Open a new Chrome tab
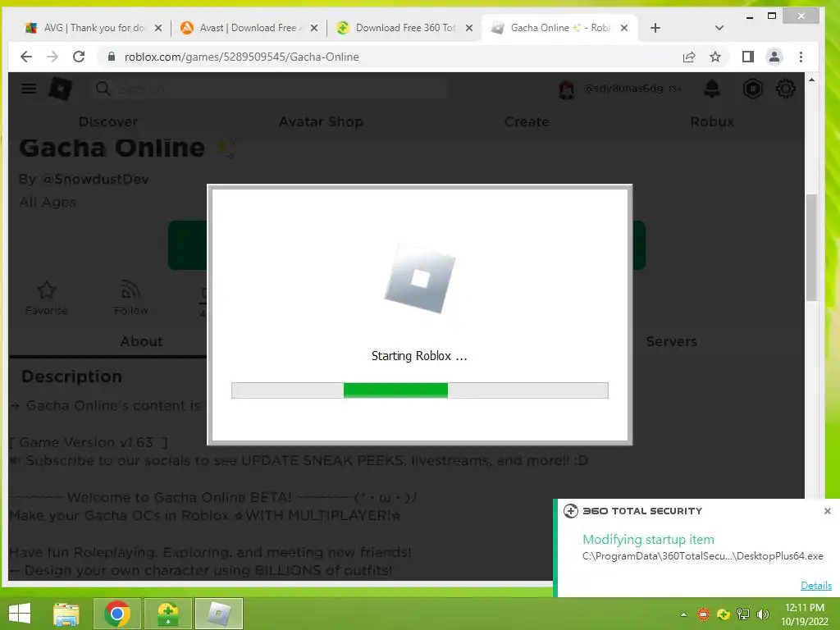This screenshot has height=630, width=840. click(x=655, y=28)
